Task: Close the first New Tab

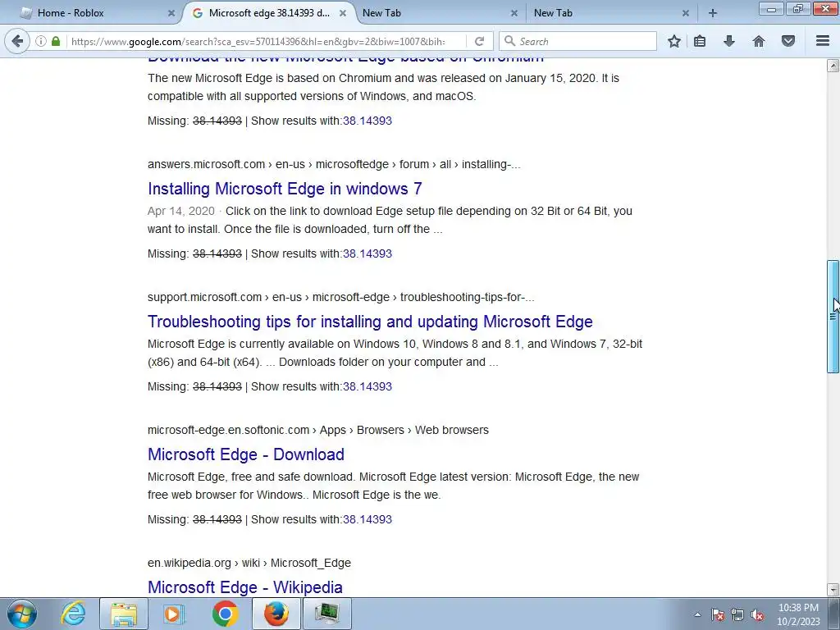Action: (514, 13)
